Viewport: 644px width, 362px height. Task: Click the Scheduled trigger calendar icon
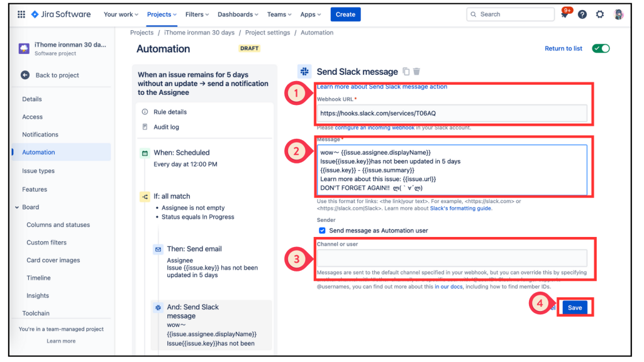pos(145,153)
